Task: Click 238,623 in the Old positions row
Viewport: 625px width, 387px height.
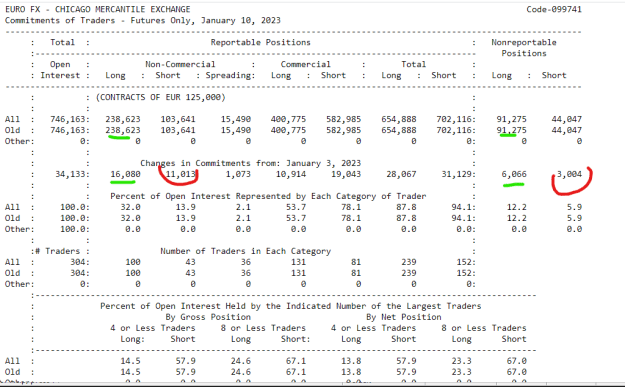Action: (x=123, y=130)
